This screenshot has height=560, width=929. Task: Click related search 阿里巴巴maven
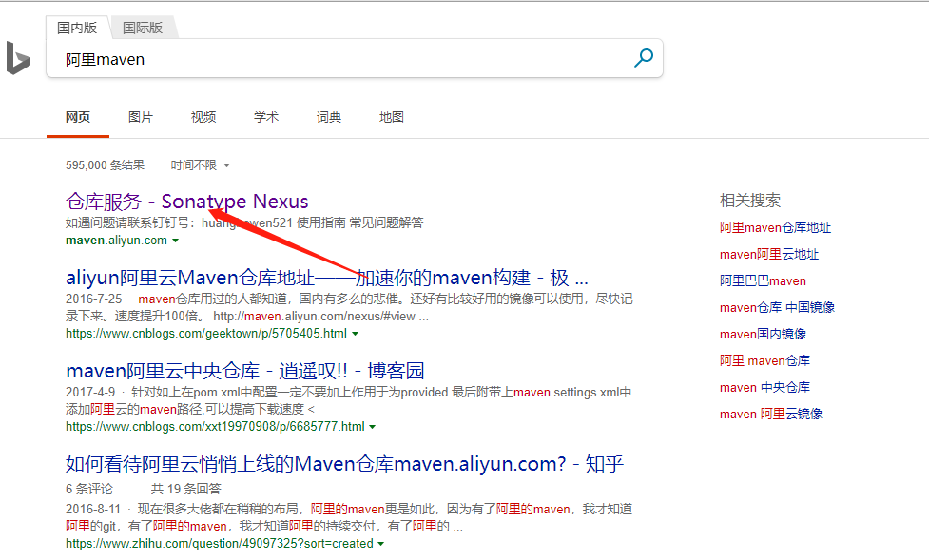click(763, 280)
